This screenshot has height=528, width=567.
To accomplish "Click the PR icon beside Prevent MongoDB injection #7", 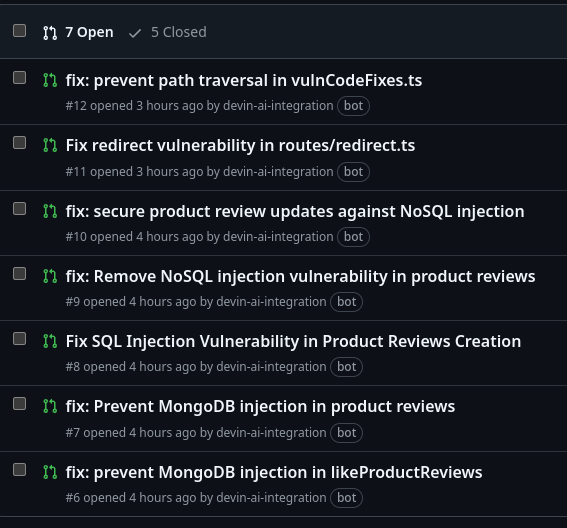I will tap(50, 406).
